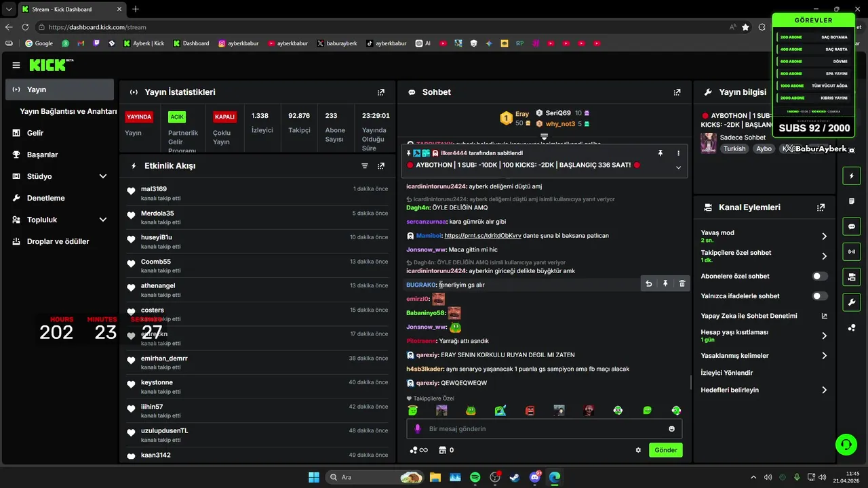Click the stream category thumbnail image
Image resolution: width=868 pixels, height=488 pixels.
(709, 142)
